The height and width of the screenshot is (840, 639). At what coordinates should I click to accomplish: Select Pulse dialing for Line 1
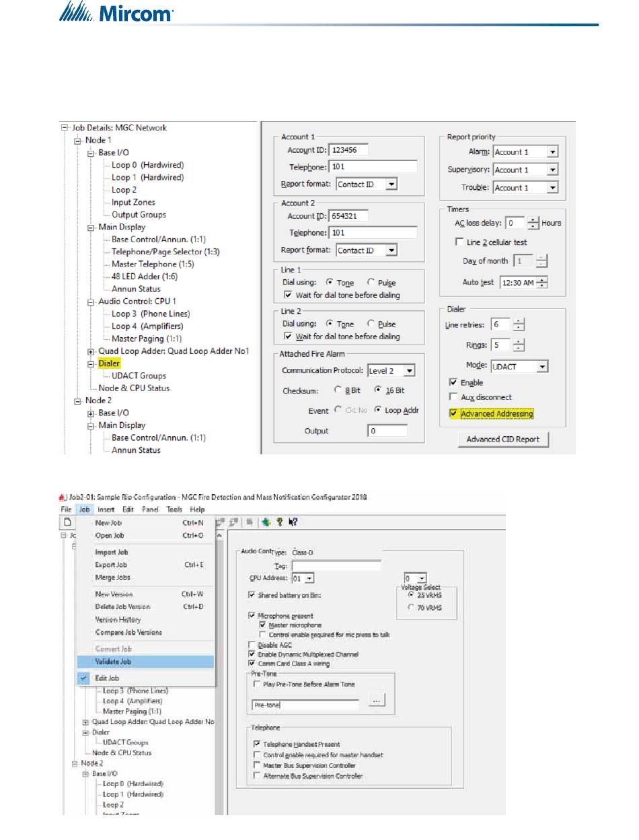[x=371, y=283]
